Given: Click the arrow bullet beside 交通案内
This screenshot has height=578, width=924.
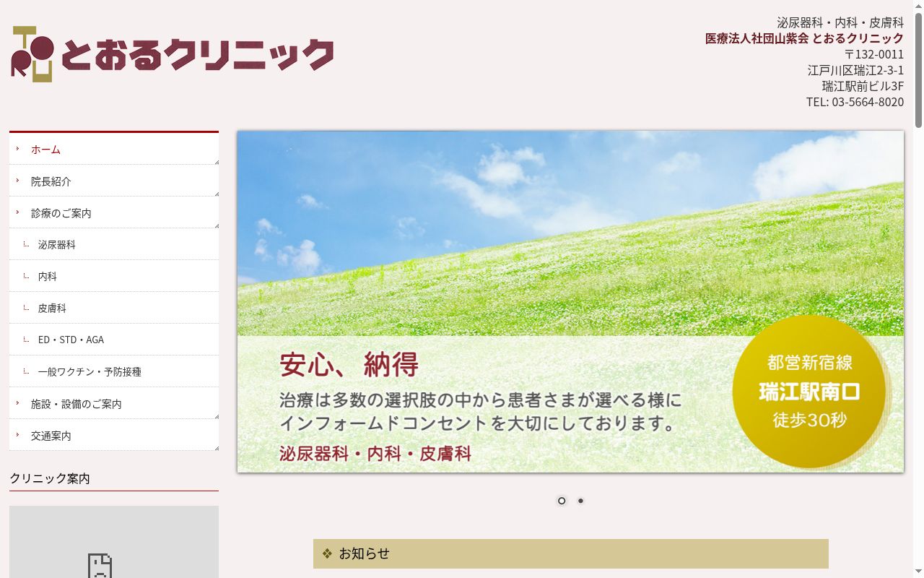Looking at the screenshot, I should point(17,435).
